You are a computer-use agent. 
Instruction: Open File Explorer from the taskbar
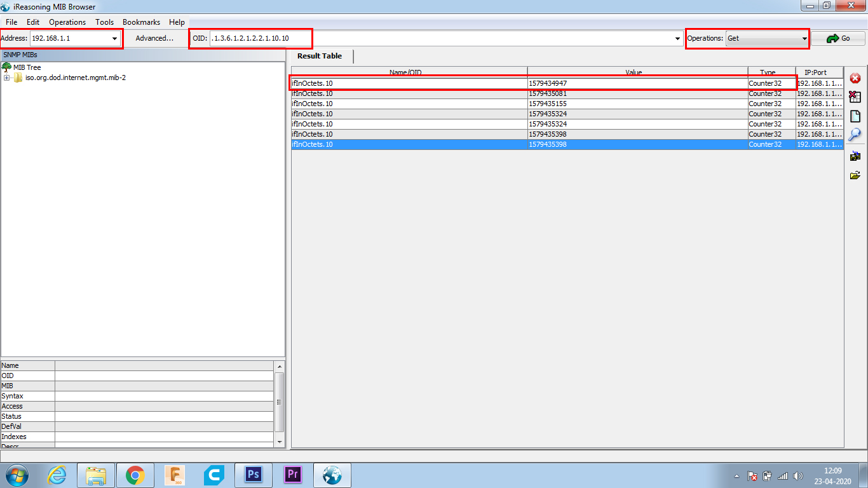click(96, 475)
